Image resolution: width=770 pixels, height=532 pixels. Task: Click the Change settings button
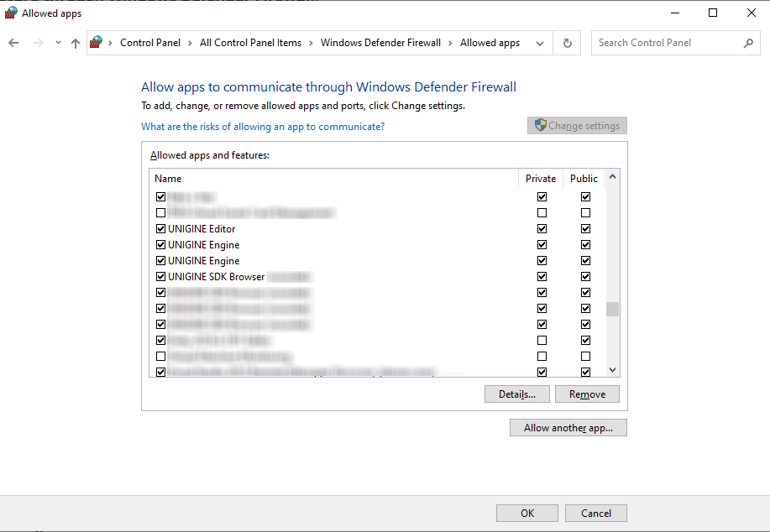[x=577, y=126]
